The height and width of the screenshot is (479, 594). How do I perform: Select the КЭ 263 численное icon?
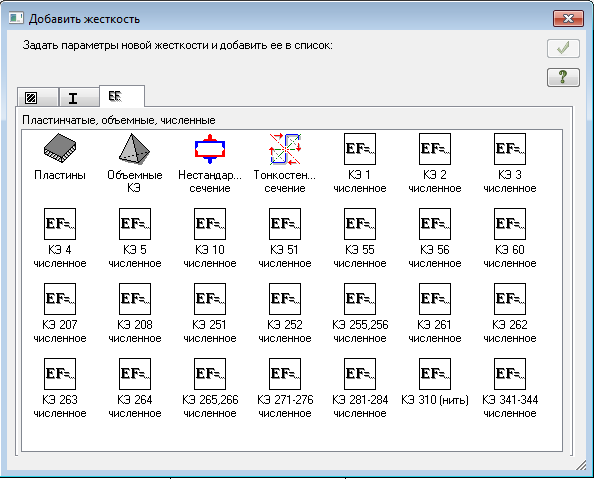pos(60,374)
